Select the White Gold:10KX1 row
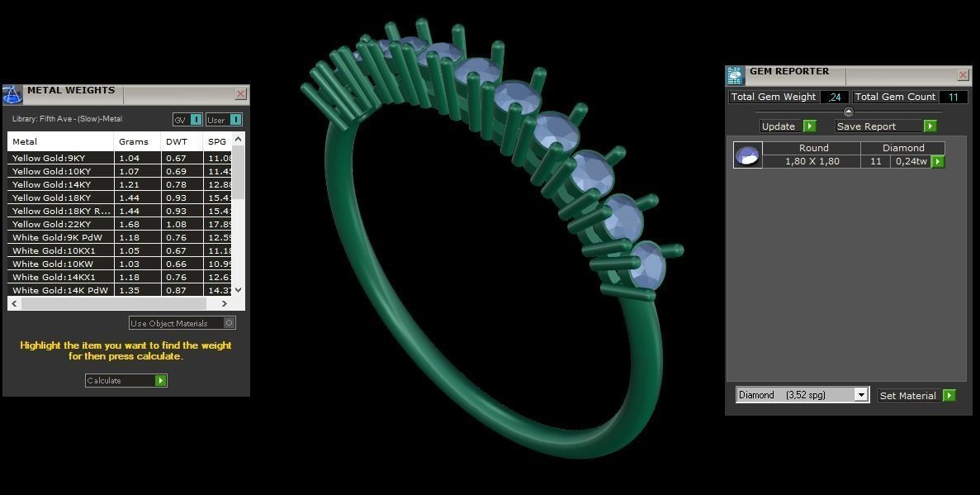 (x=120, y=251)
